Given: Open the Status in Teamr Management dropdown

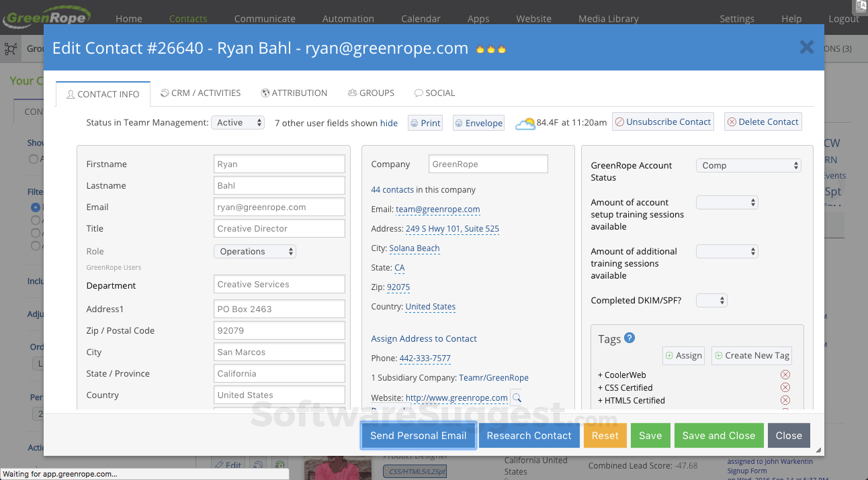Looking at the screenshot, I should (238, 123).
